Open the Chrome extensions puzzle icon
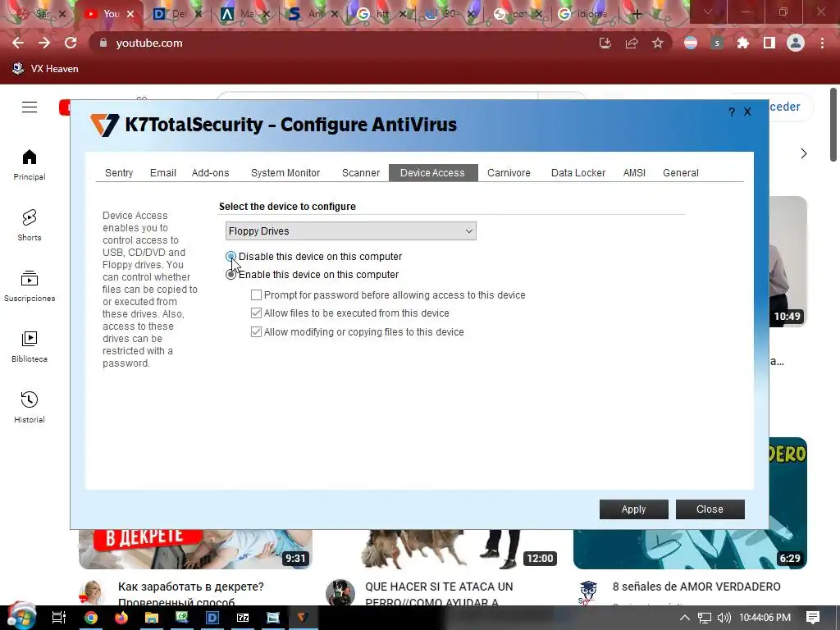The image size is (840, 630). [743, 43]
